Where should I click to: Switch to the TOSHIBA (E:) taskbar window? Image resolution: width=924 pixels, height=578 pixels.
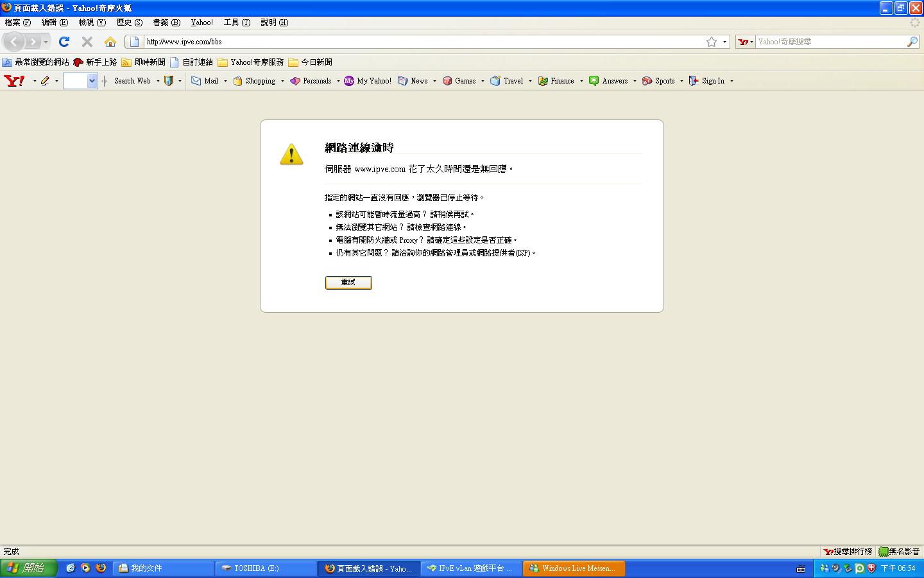tap(266, 568)
